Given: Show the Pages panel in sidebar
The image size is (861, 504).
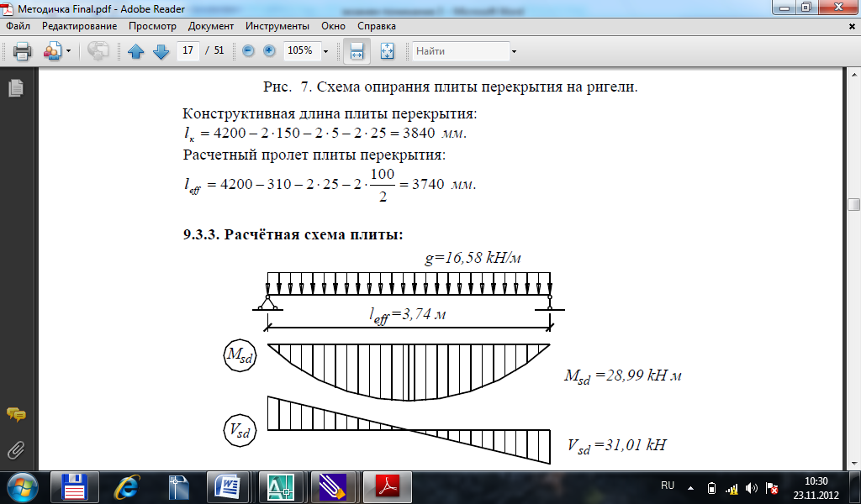Looking at the screenshot, I should (x=15, y=87).
